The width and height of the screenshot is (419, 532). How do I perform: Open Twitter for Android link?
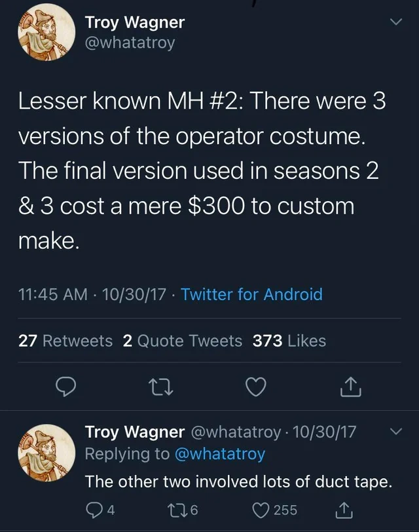(x=251, y=294)
